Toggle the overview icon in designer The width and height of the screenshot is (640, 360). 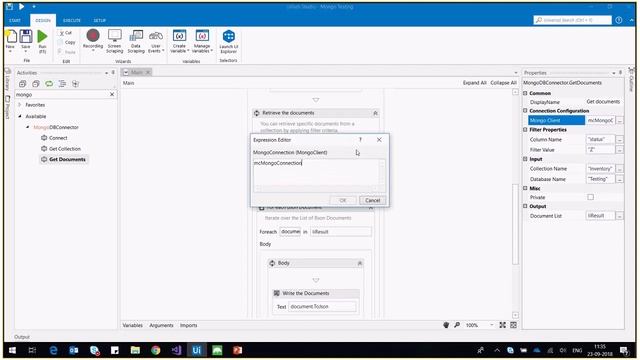513,325
